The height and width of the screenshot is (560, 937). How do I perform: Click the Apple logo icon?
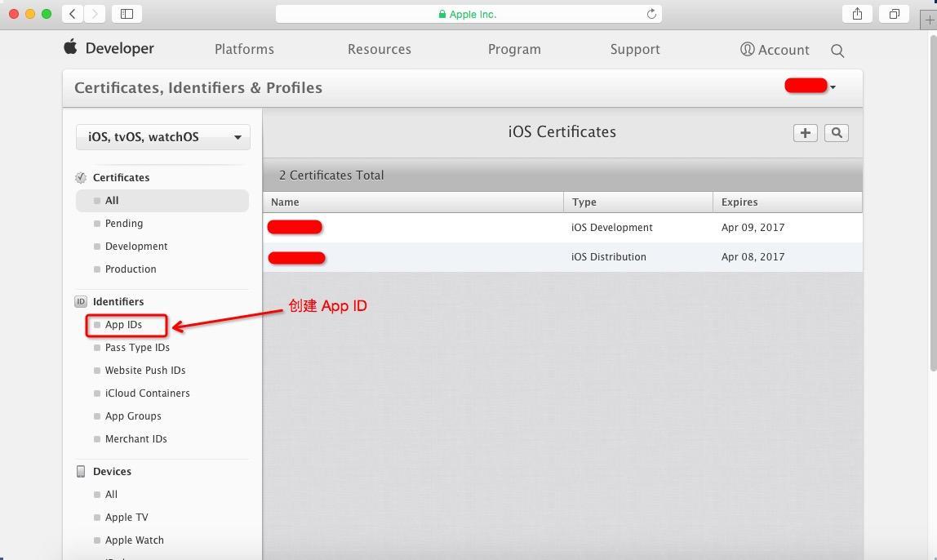[70, 47]
